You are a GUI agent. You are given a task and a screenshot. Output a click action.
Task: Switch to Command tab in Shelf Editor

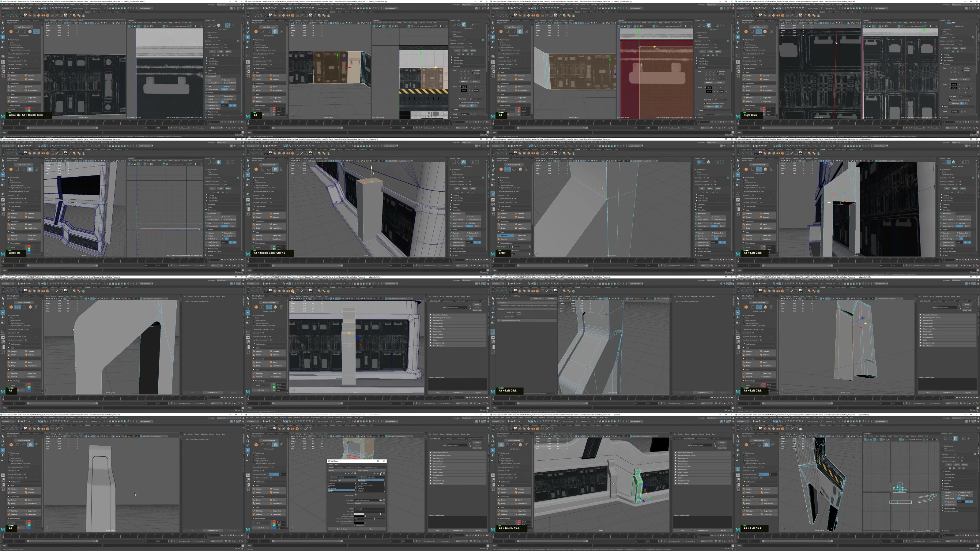(x=340, y=467)
